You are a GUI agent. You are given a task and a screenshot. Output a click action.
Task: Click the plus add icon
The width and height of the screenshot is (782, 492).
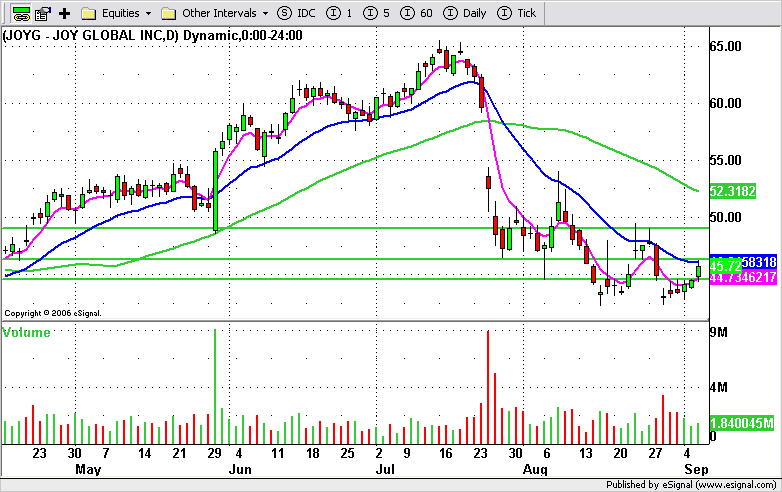(x=64, y=13)
